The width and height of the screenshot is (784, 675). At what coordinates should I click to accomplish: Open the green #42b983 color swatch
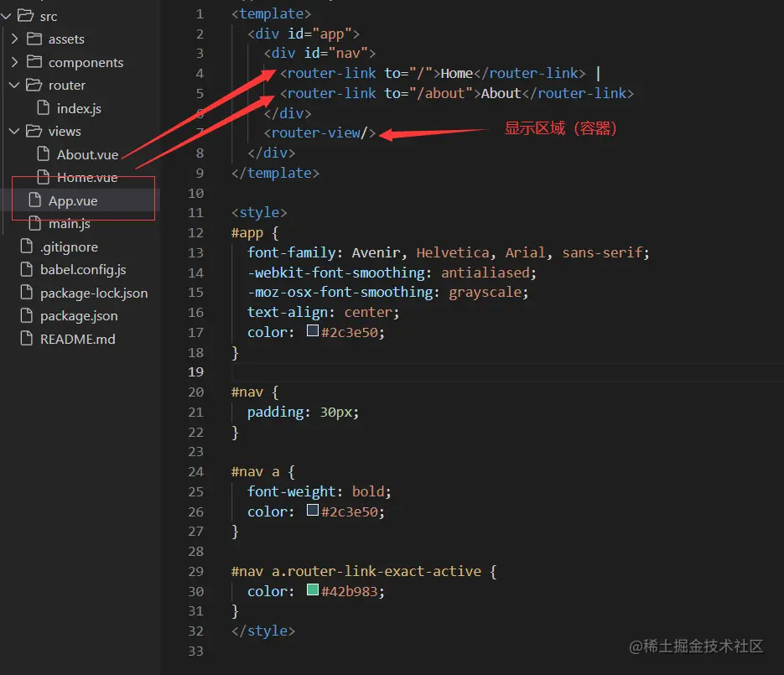pos(313,589)
